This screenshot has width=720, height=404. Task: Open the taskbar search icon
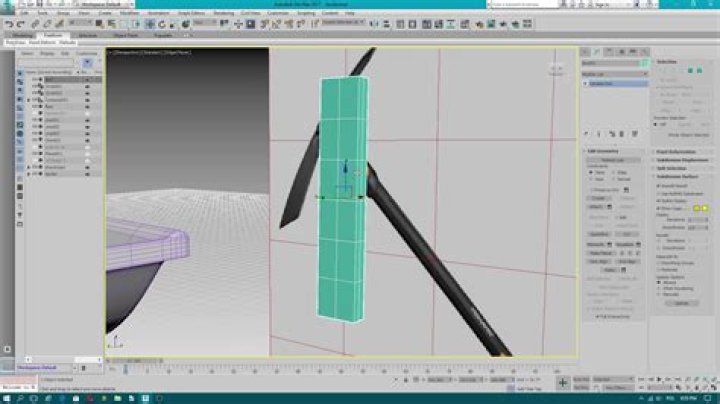coord(20,398)
